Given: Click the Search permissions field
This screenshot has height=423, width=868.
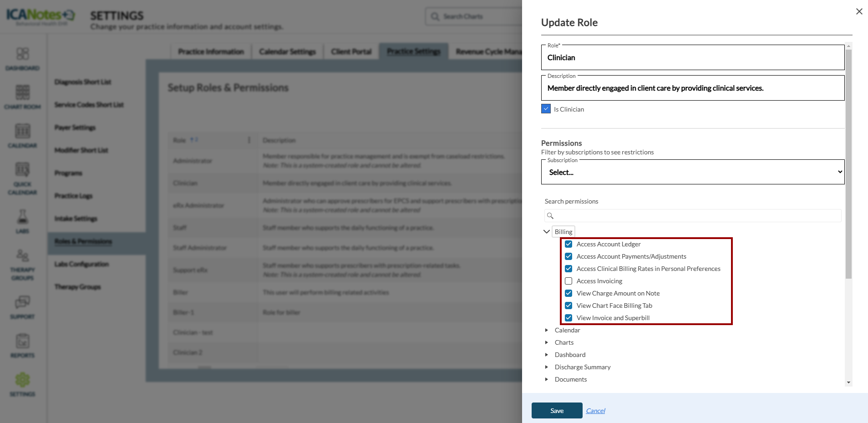Looking at the screenshot, I should (x=693, y=215).
